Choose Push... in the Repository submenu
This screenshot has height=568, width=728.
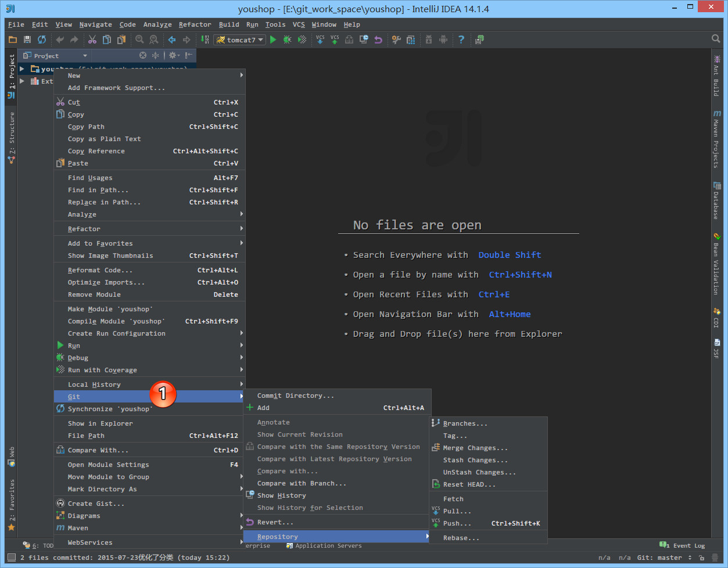pos(457,523)
